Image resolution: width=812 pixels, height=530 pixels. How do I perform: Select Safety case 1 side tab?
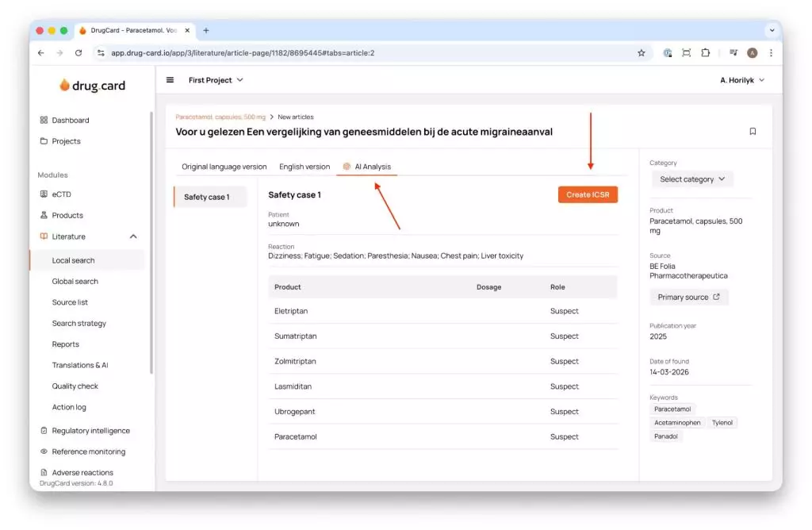pos(210,197)
